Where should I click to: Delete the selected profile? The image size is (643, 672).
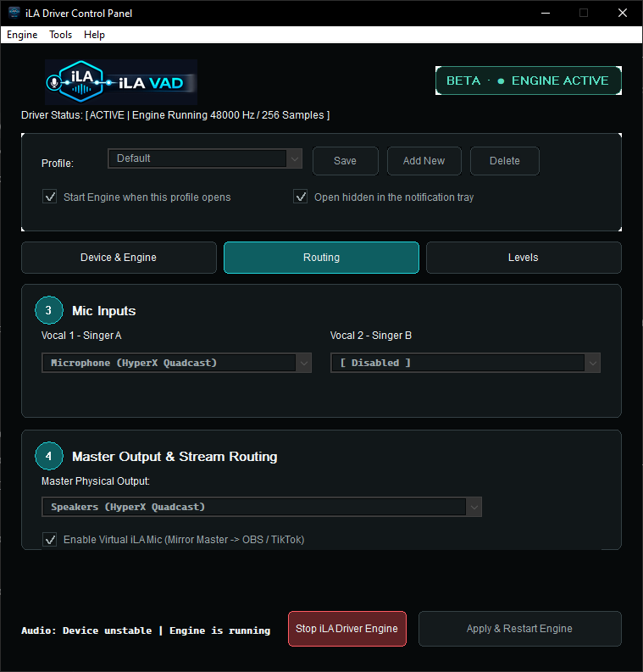point(504,161)
